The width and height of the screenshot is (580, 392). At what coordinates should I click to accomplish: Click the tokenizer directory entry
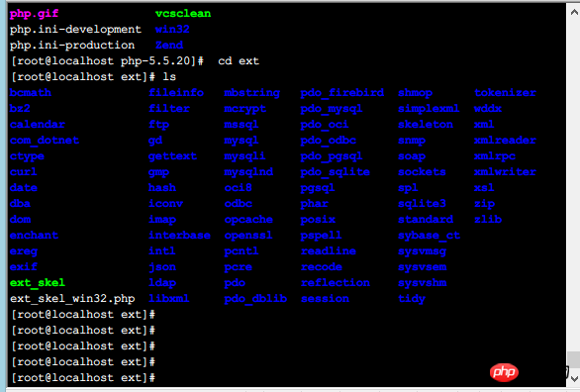[505, 93]
